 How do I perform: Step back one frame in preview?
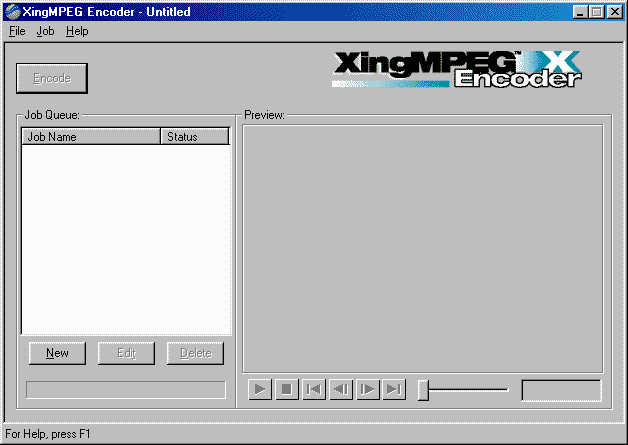[x=340, y=390]
